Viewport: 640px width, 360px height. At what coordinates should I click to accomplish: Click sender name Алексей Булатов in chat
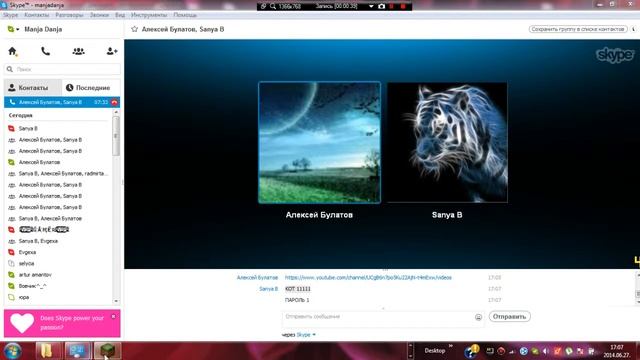tap(257, 278)
